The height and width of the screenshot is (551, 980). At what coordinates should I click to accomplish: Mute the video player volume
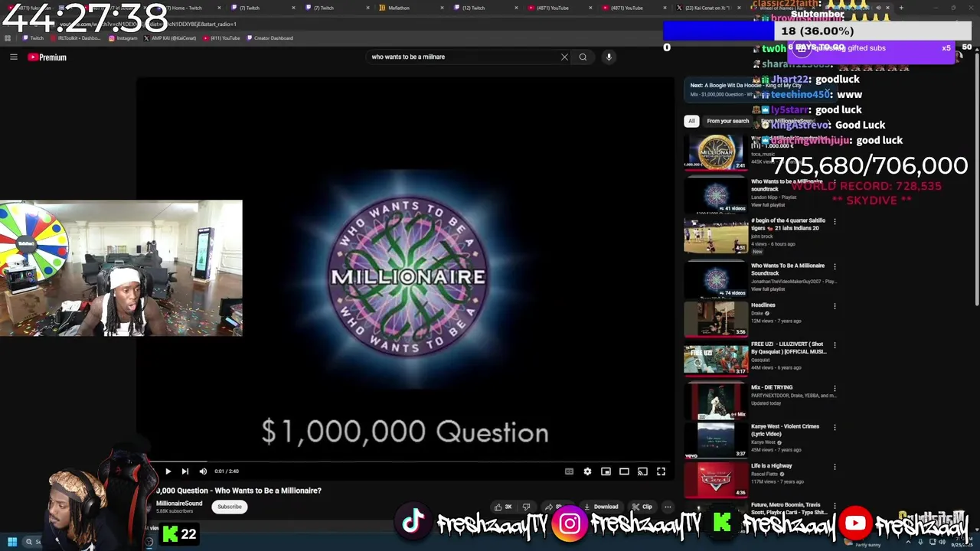[x=203, y=471]
